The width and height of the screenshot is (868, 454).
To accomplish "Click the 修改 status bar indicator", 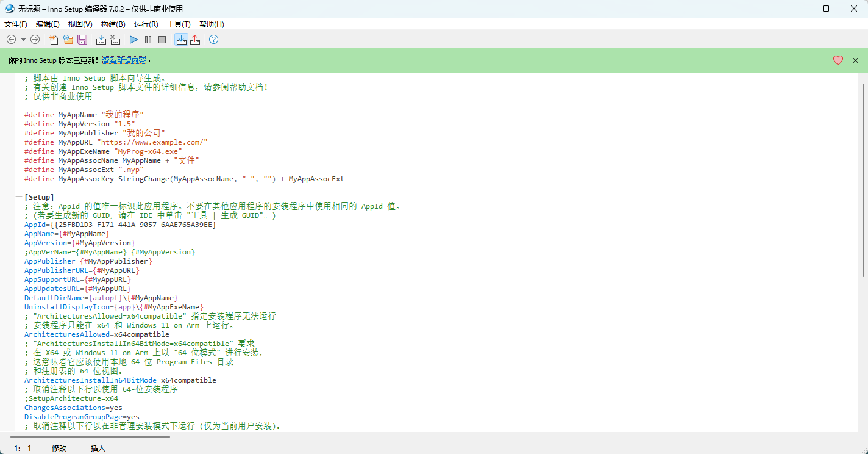I will coord(59,448).
